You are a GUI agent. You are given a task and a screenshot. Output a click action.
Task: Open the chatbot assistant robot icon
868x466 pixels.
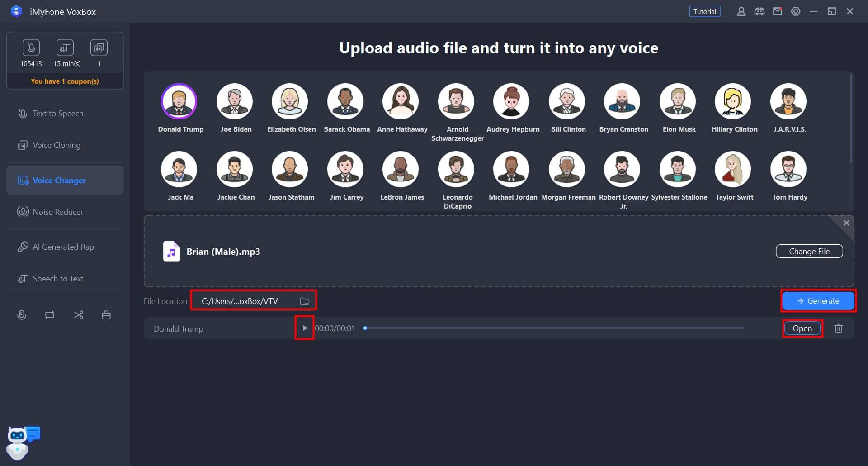(x=23, y=442)
